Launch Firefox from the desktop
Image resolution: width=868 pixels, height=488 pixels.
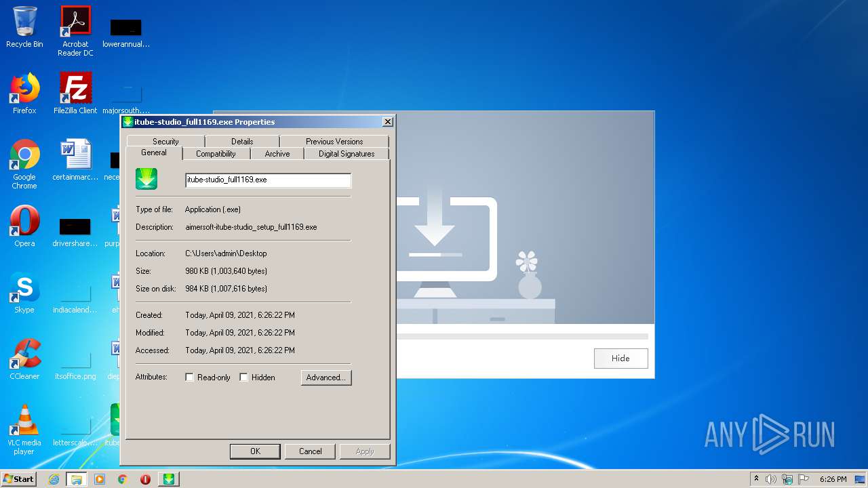(x=24, y=94)
